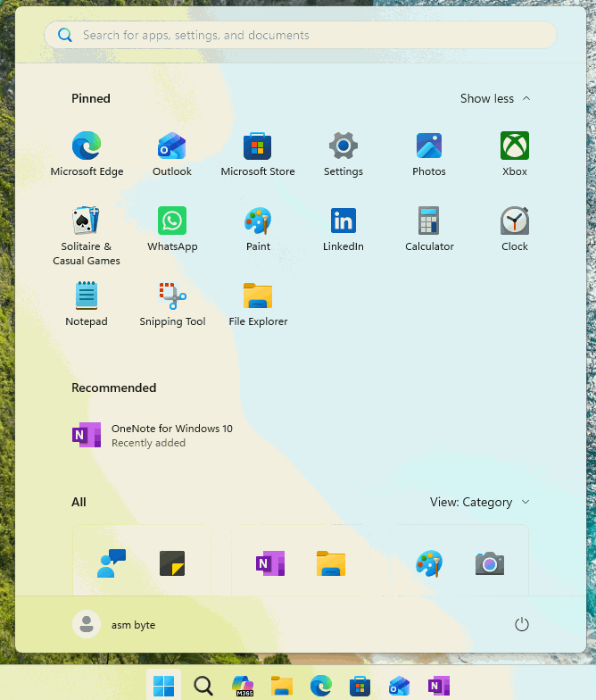Open Microsoft 365 Copilot on taskbar
This screenshot has height=700, width=596.
coord(243,686)
